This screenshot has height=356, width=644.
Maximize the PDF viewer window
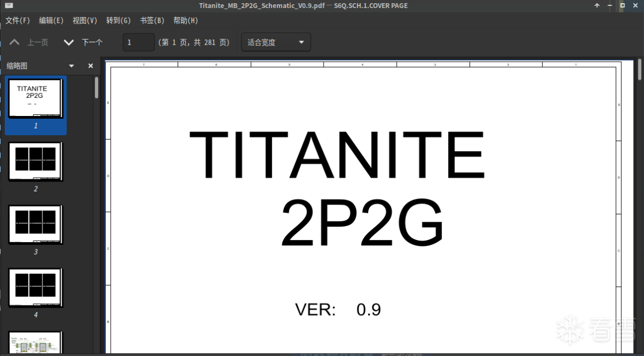(x=623, y=5)
